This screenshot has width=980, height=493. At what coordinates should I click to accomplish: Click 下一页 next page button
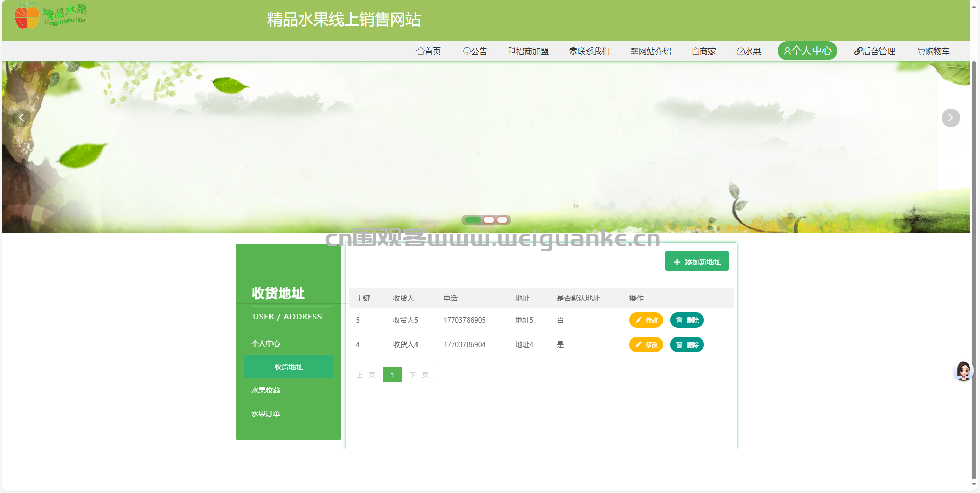click(x=419, y=375)
